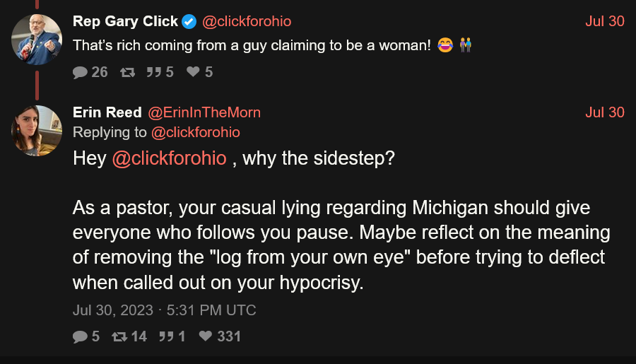Screen dimensions: 636x364
Task: Click heart icon on Erin Reed's tweet
Action: (x=206, y=337)
